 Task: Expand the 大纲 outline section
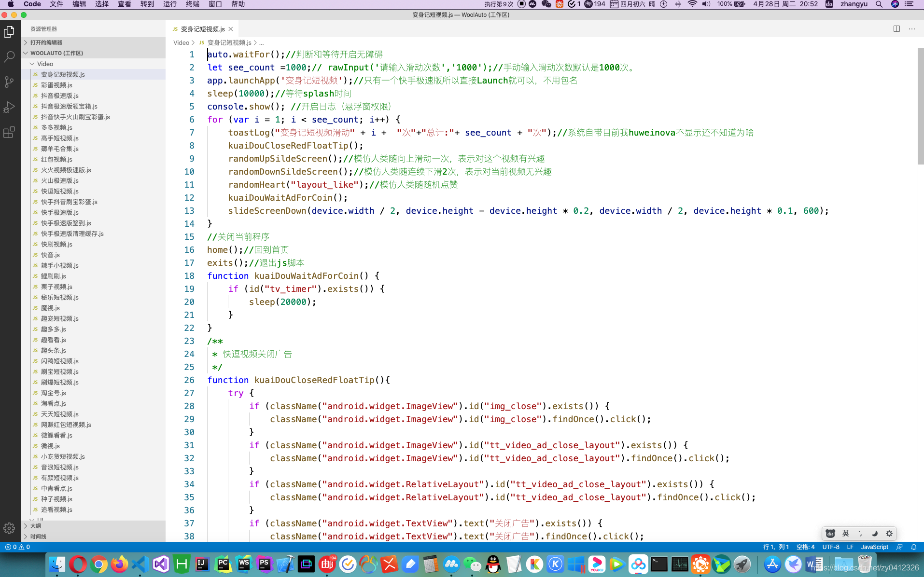click(x=93, y=526)
